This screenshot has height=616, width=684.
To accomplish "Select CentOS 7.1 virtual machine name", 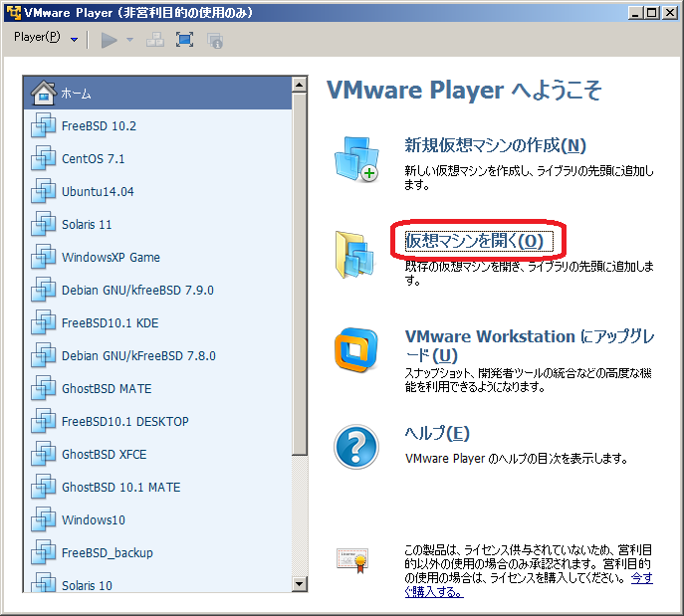I will pos(94,159).
